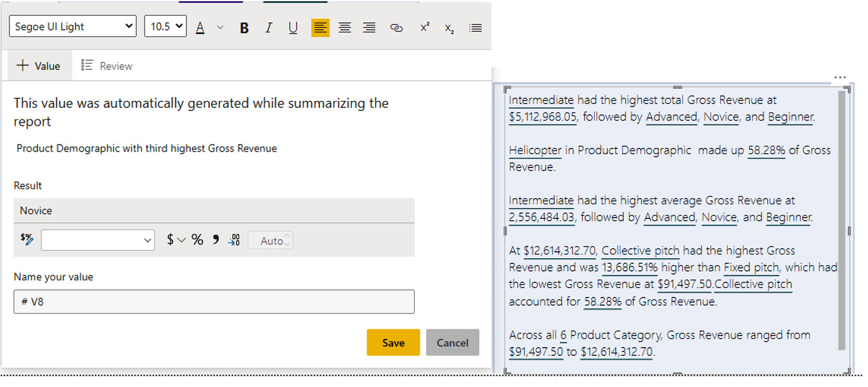Align text to the left
The height and width of the screenshot is (387, 868).
tap(320, 28)
